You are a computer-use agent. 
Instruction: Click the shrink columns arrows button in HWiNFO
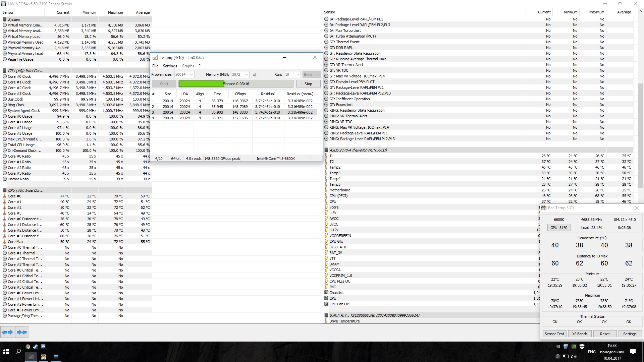point(22,332)
